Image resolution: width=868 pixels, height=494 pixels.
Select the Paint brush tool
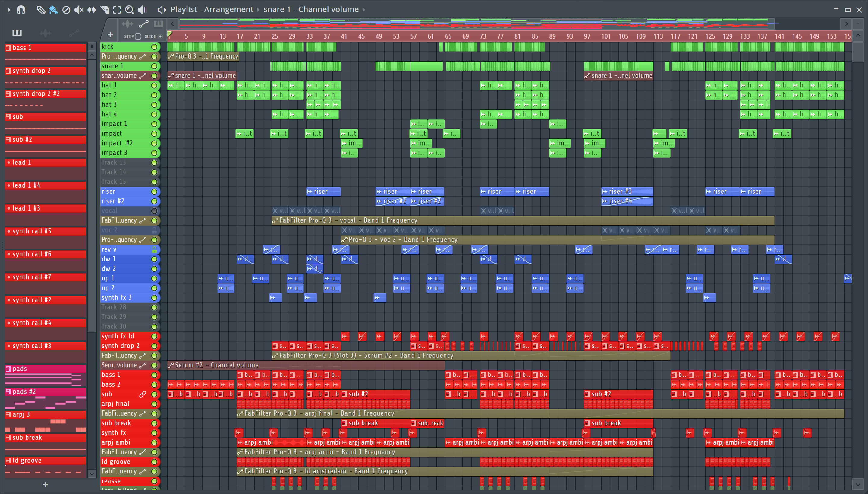click(53, 10)
